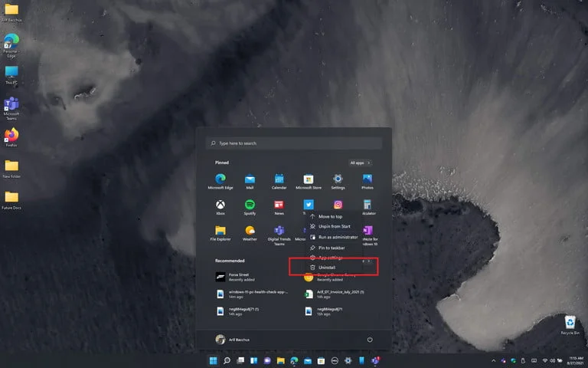Open the pinned Calculator app
Viewport: 588px width, 368px height.
point(367,207)
